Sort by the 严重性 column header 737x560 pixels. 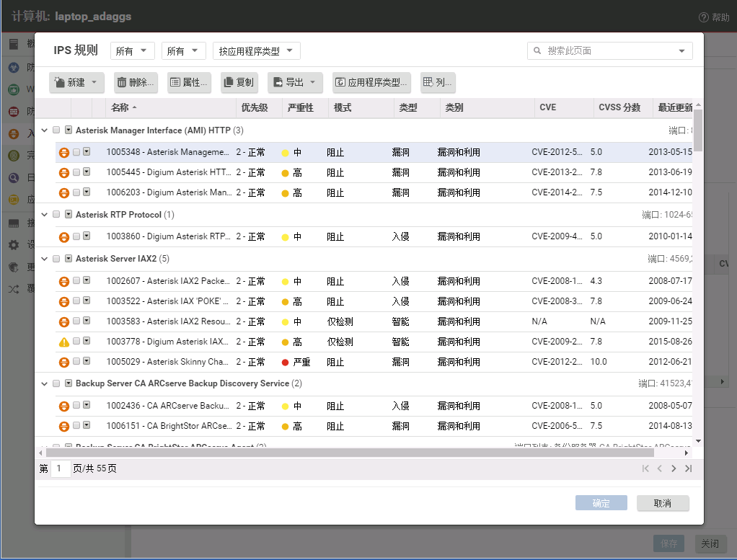click(x=300, y=107)
